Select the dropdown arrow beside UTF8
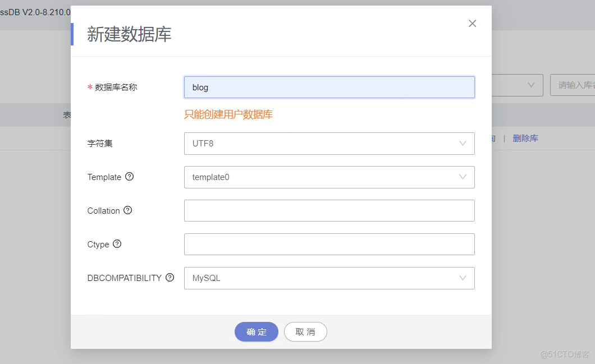This screenshot has width=595, height=364. (463, 144)
